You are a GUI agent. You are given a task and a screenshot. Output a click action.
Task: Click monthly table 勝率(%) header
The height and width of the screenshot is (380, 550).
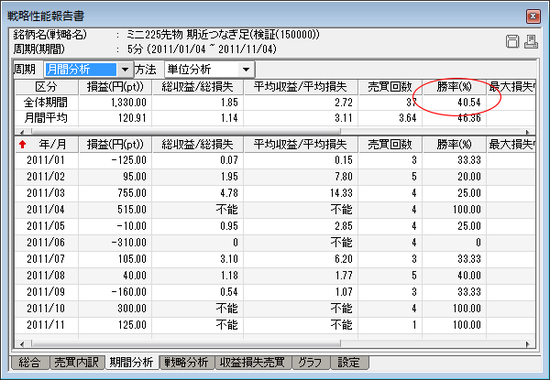[454, 144]
